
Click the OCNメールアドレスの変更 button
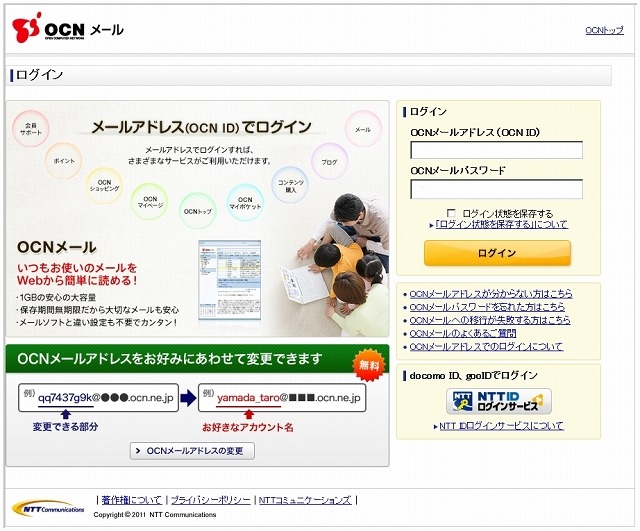pyautogui.click(x=192, y=451)
